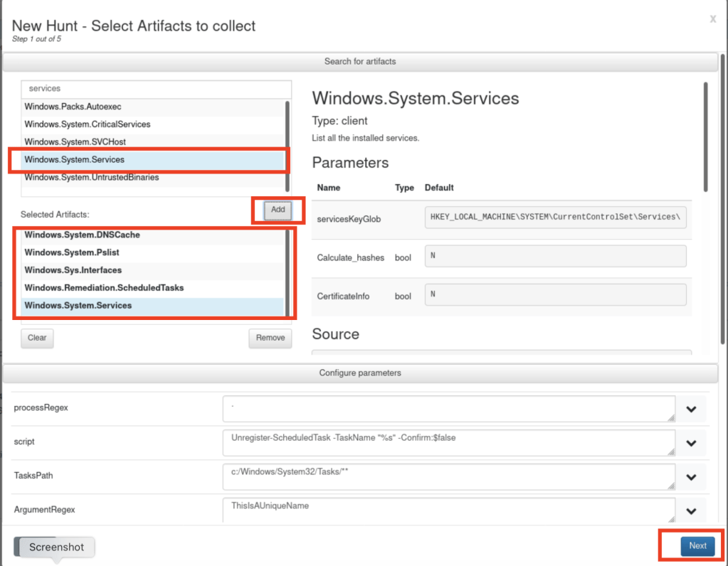The width and height of the screenshot is (728, 566).
Task: Collapse the Search for artifacts section
Action: pos(359,62)
